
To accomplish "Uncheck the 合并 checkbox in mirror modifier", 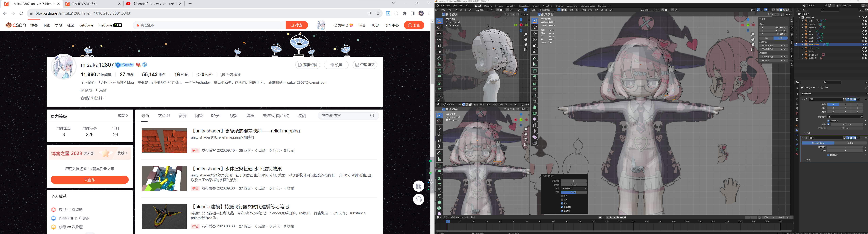I will pyautogui.click(x=829, y=124).
